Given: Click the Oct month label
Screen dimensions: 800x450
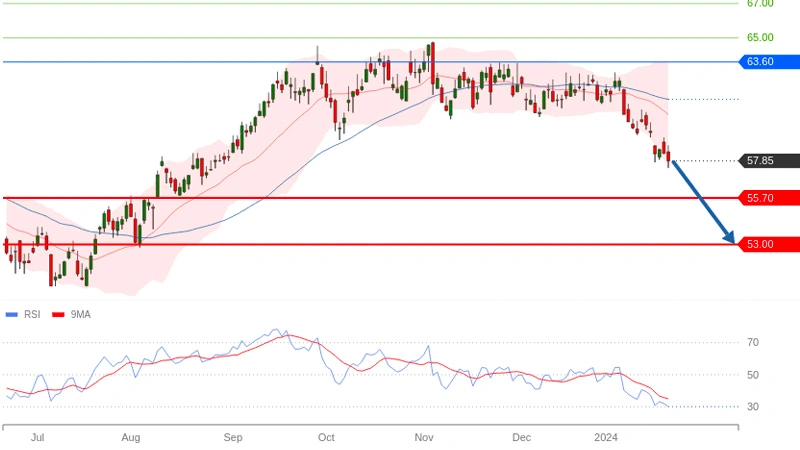Looking at the screenshot, I should tap(325, 438).
